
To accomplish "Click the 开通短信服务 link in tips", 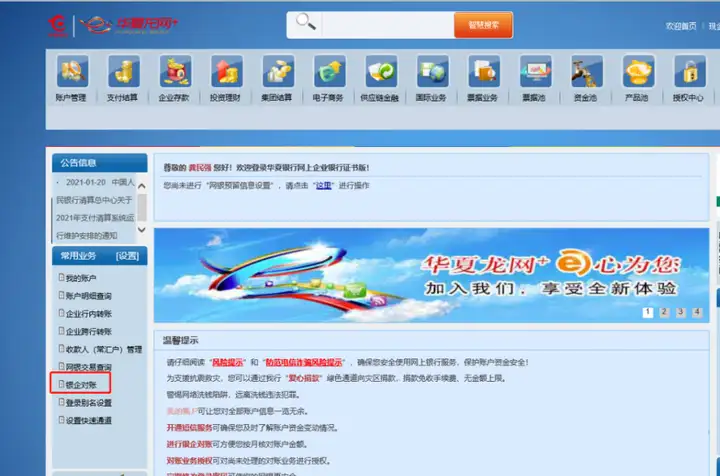I will pos(189,428).
